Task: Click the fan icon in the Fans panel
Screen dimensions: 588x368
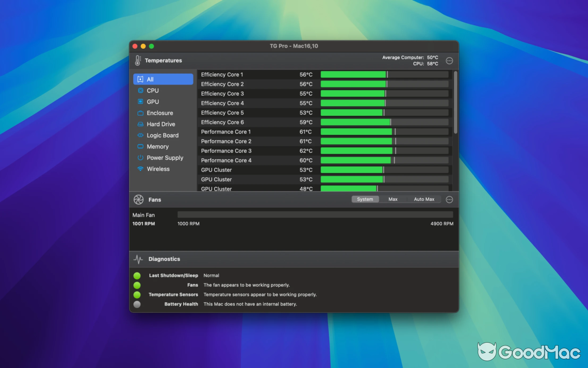Action: [138, 199]
